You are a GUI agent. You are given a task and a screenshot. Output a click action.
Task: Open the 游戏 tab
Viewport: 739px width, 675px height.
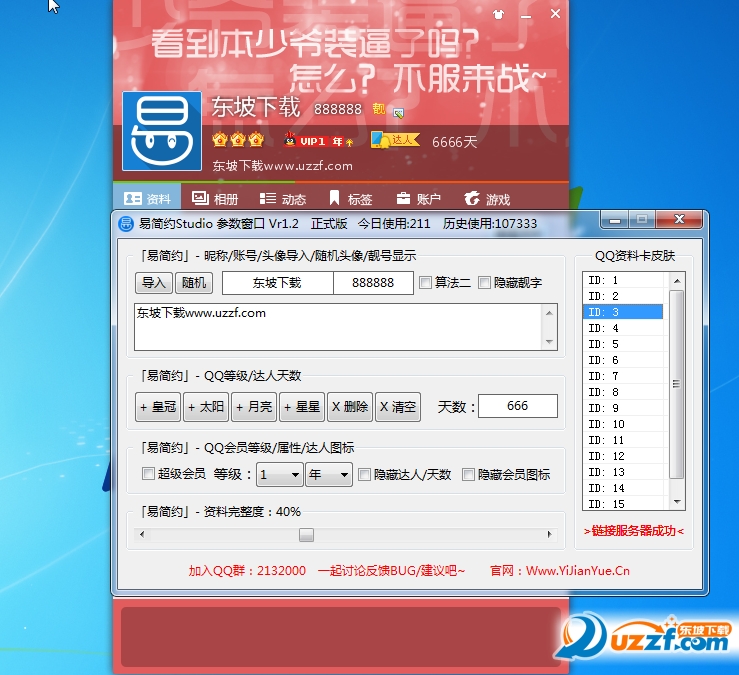tap(487, 199)
